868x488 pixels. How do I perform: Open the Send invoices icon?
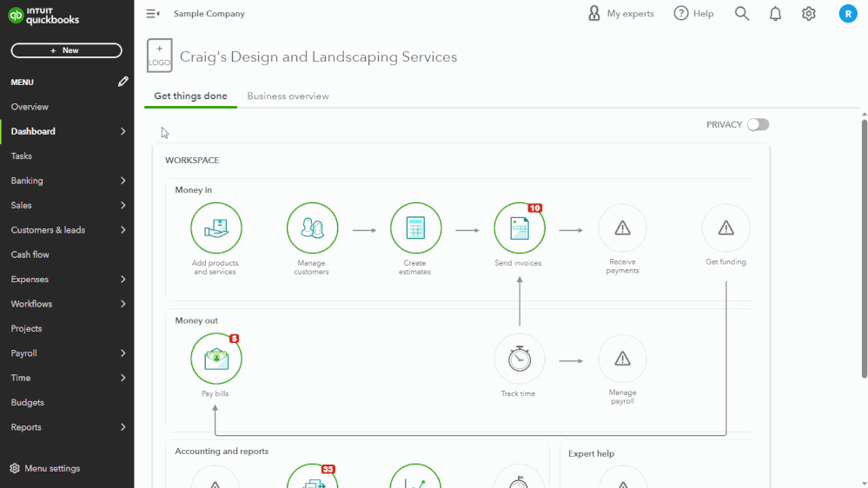click(x=520, y=228)
